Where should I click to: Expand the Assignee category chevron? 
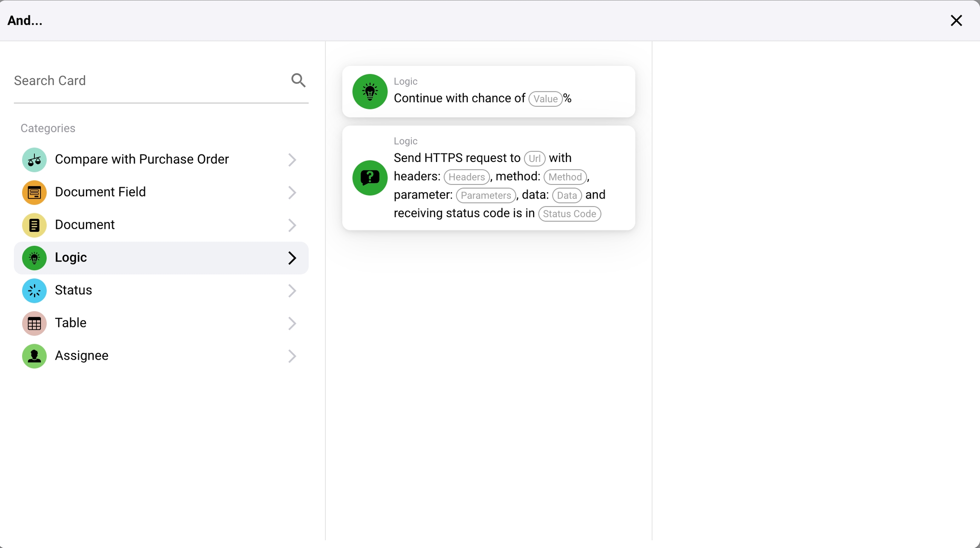click(x=292, y=356)
